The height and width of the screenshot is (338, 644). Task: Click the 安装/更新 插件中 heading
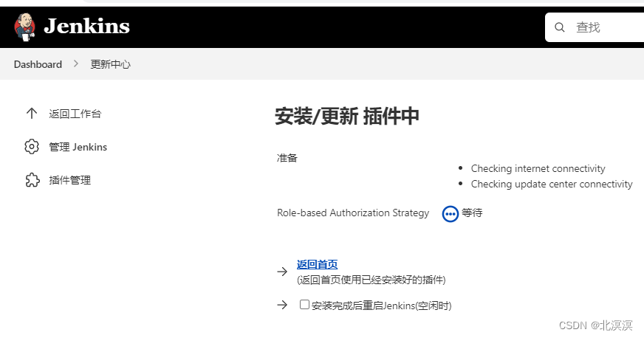[x=347, y=116]
